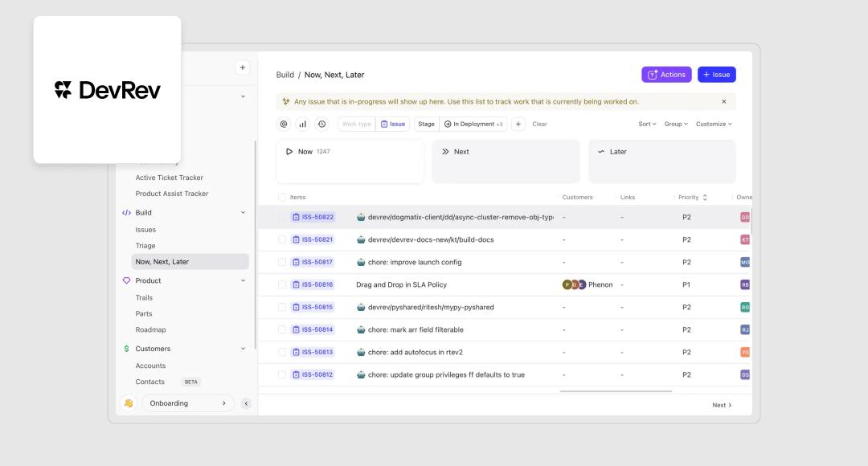Select Now, Next, Later in sidebar

tap(190, 262)
